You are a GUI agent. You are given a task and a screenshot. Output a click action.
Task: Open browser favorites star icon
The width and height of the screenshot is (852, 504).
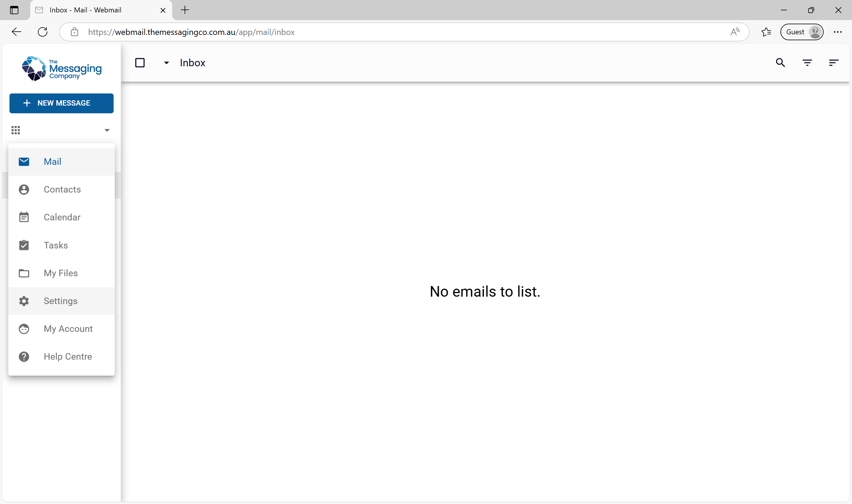click(766, 32)
